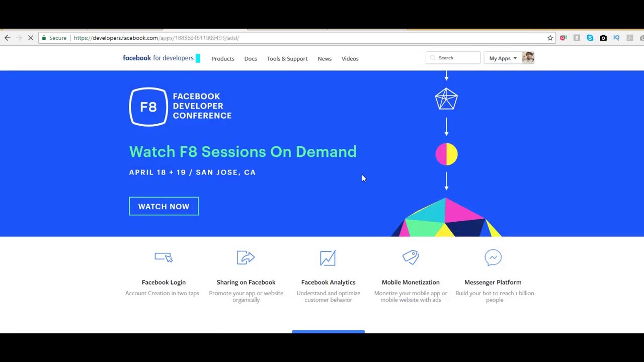Open the Sharing on Facebook link
The image size is (644, 362).
[246, 282]
